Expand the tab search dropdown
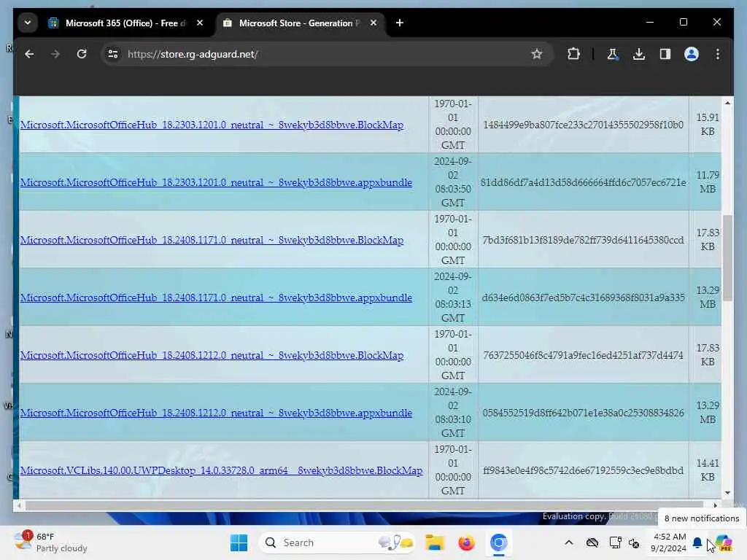 point(28,23)
